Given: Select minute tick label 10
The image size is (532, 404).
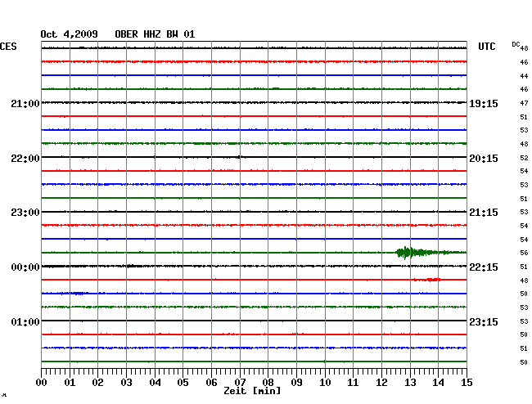Looking at the screenshot, I should pos(325,383).
